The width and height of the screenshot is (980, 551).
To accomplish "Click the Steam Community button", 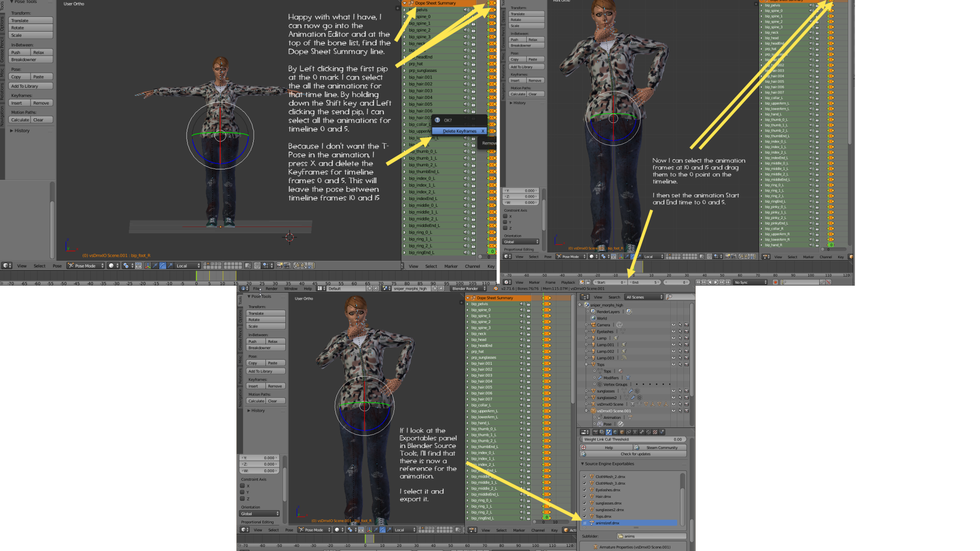I will point(661,447).
